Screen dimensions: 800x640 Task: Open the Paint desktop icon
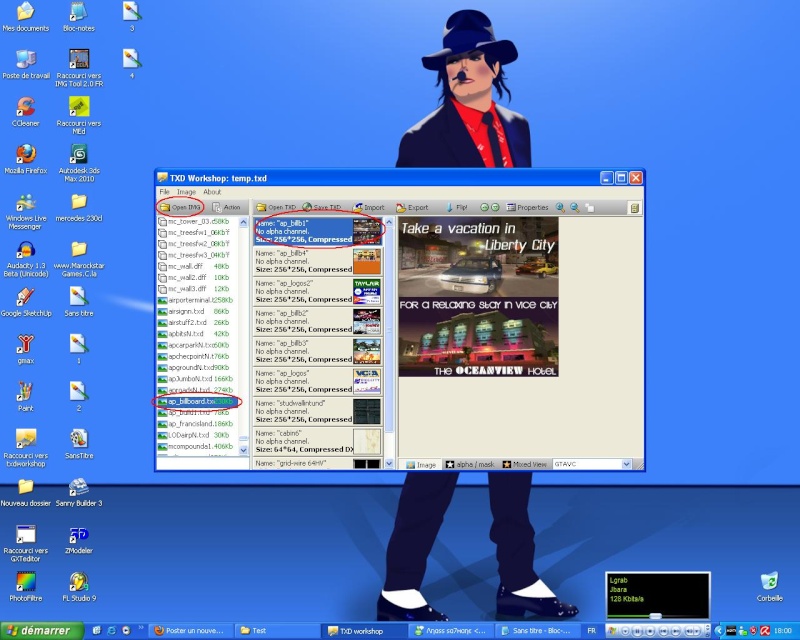click(x=26, y=397)
